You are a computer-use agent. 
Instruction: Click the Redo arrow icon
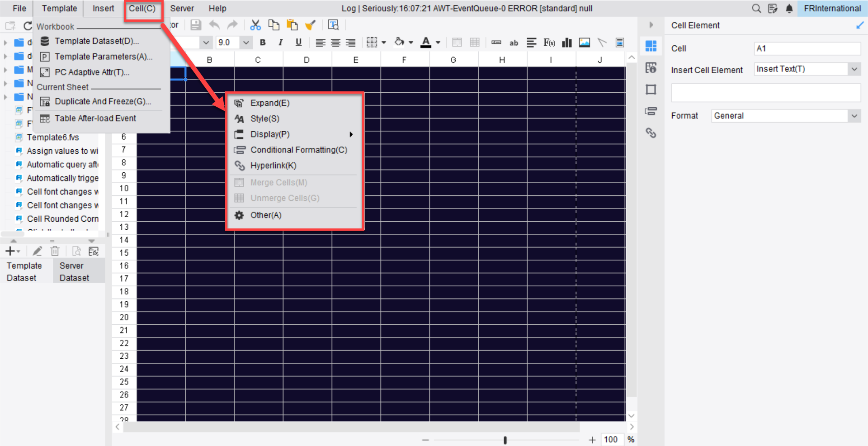[x=232, y=25]
